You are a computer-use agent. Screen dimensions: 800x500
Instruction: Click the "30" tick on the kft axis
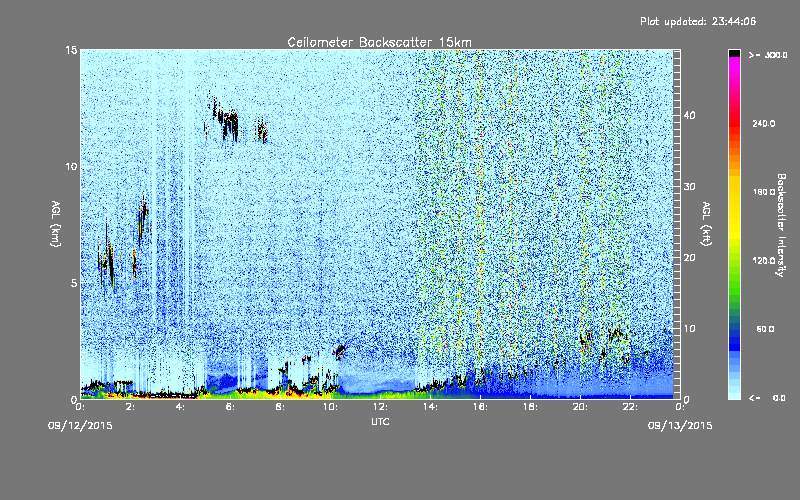pyautogui.click(x=689, y=187)
